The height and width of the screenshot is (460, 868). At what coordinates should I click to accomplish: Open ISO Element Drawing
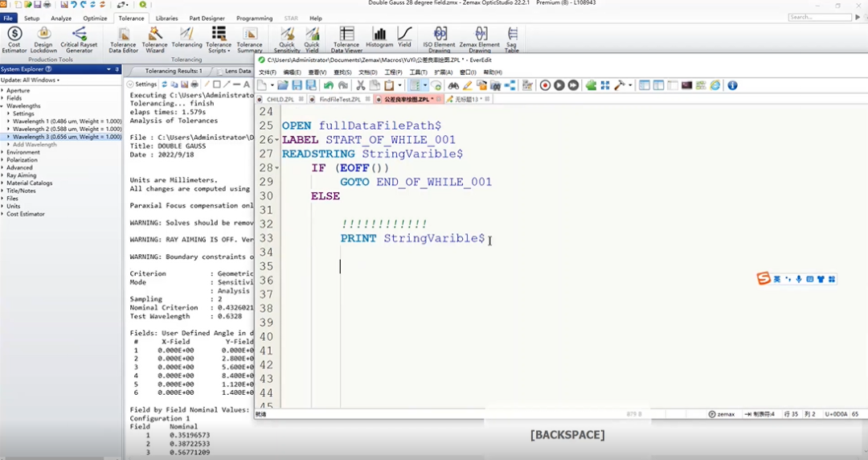(440, 40)
